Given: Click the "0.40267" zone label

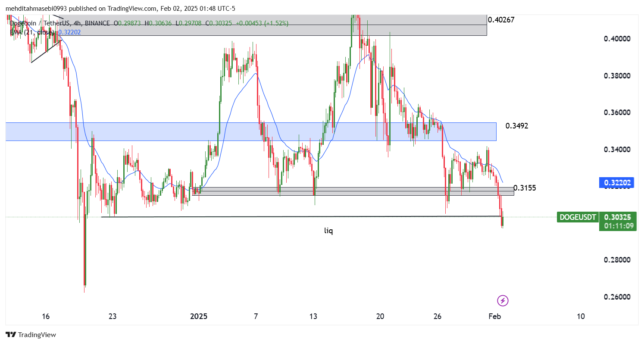Looking at the screenshot, I should pos(501,20).
